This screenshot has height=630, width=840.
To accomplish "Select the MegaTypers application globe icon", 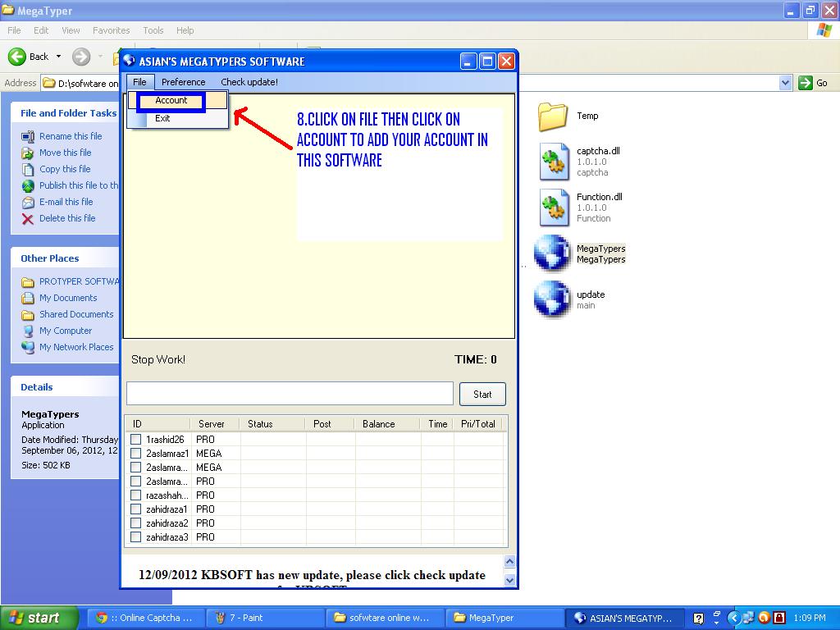I will [x=552, y=253].
